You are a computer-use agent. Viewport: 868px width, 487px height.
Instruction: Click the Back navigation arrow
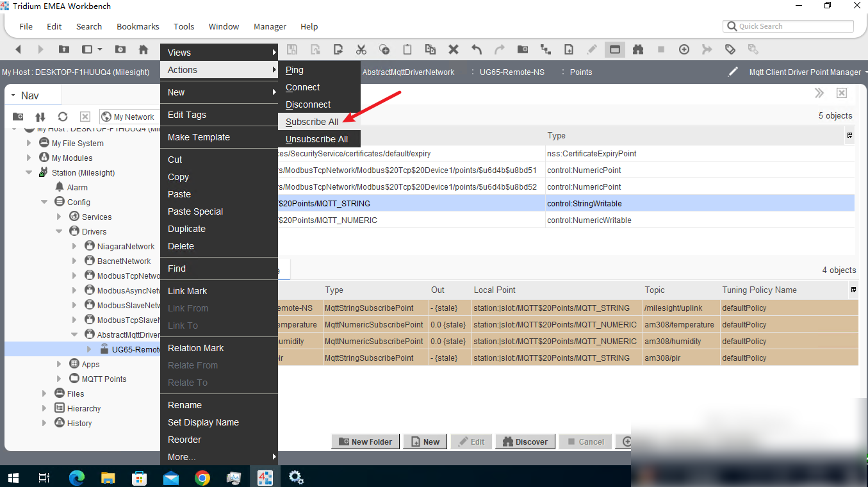coord(18,49)
